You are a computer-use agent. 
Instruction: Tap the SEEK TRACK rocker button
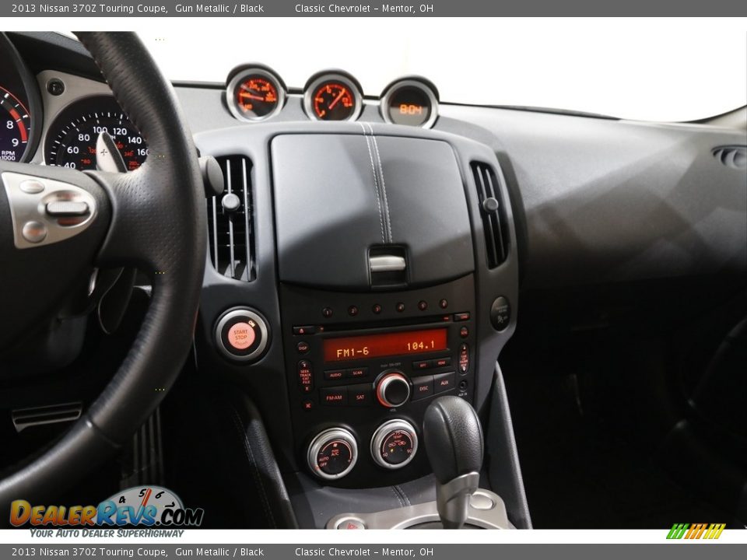coord(305,376)
